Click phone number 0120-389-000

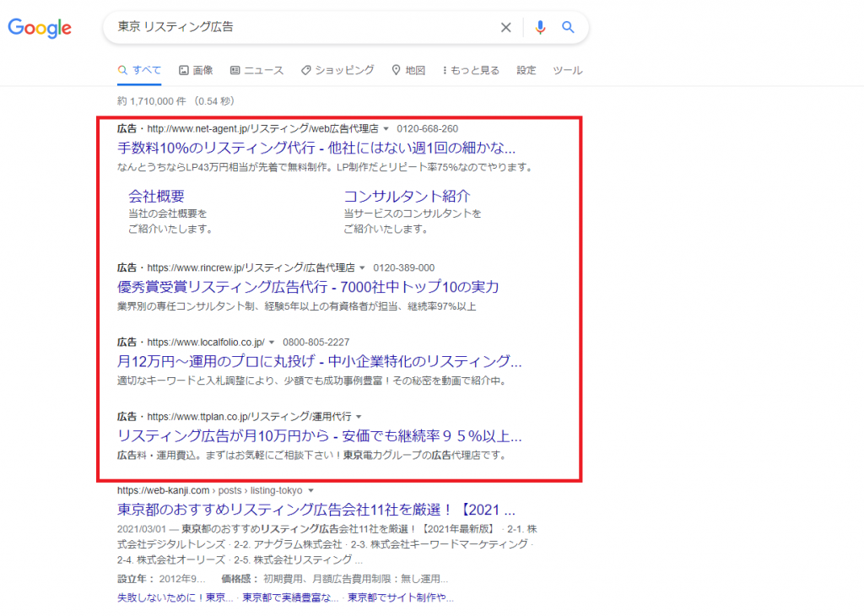coord(404,267)
